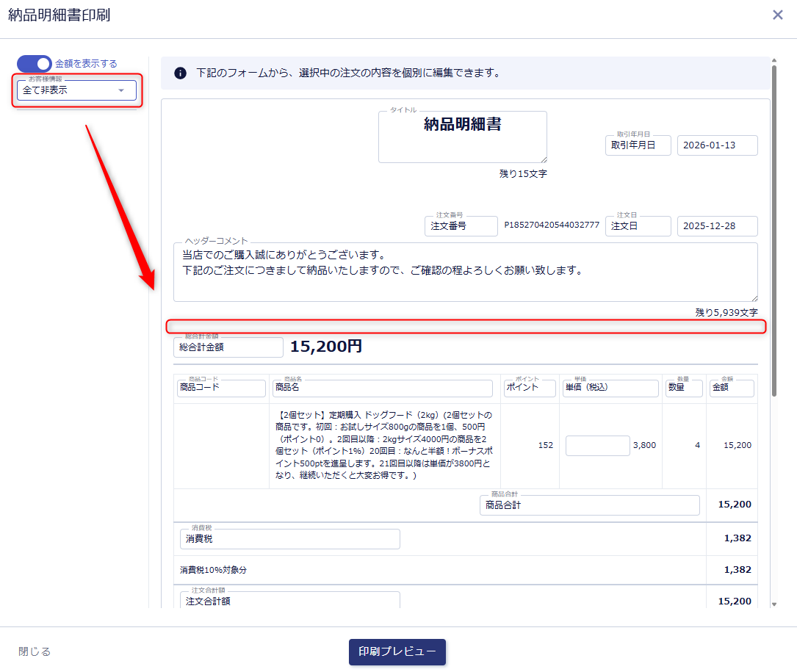Click the dropdown arrow beside 全て非表示
797x672 pixels.
(x=121, y=91)
